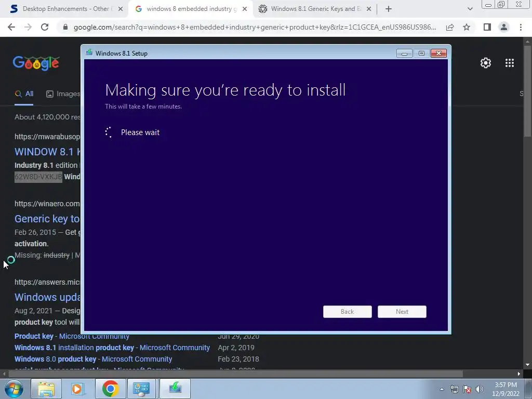Open 'Windows upda' answers result
This screenshot has width=532, height=399.
pos(47,297)
